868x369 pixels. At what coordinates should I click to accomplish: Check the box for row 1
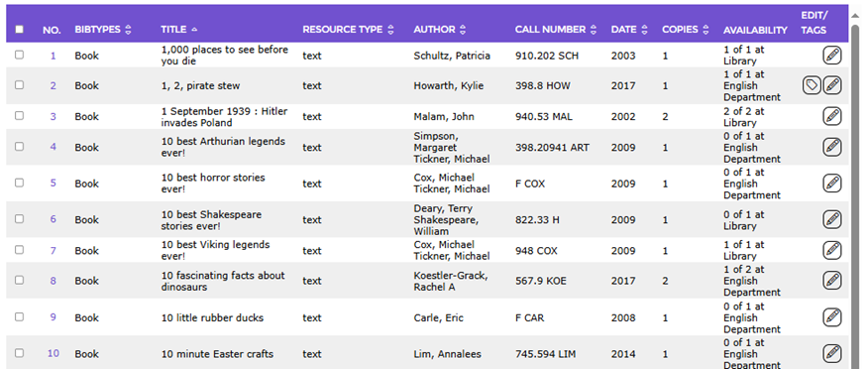coord(20,55)
